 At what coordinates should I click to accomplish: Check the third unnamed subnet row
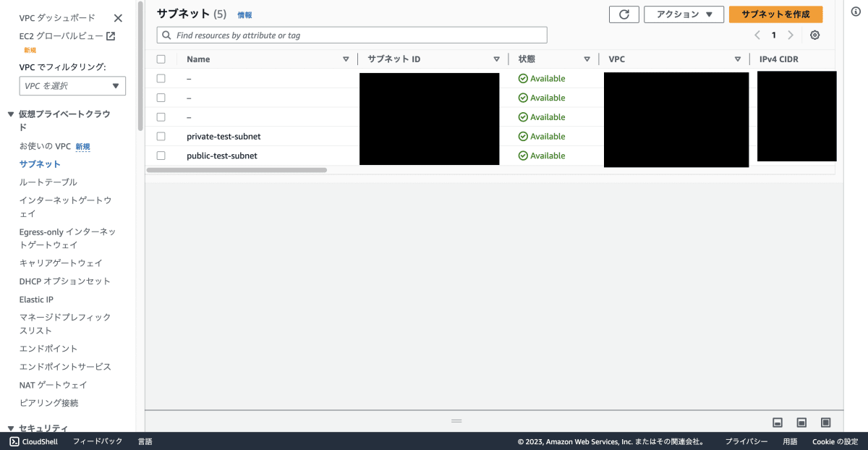pos(161,116)
